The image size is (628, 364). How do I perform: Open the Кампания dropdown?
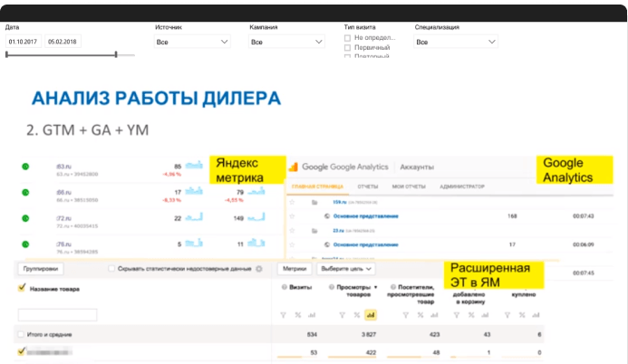click(286, 42)
